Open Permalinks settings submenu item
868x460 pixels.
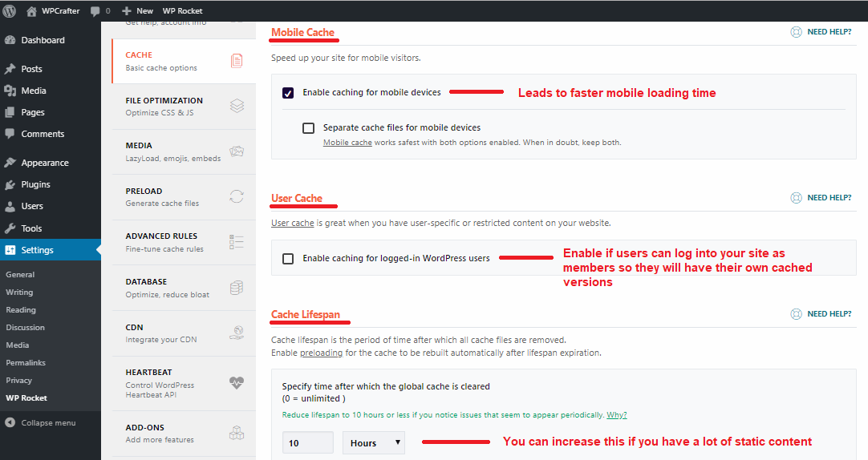pos(26,363)
